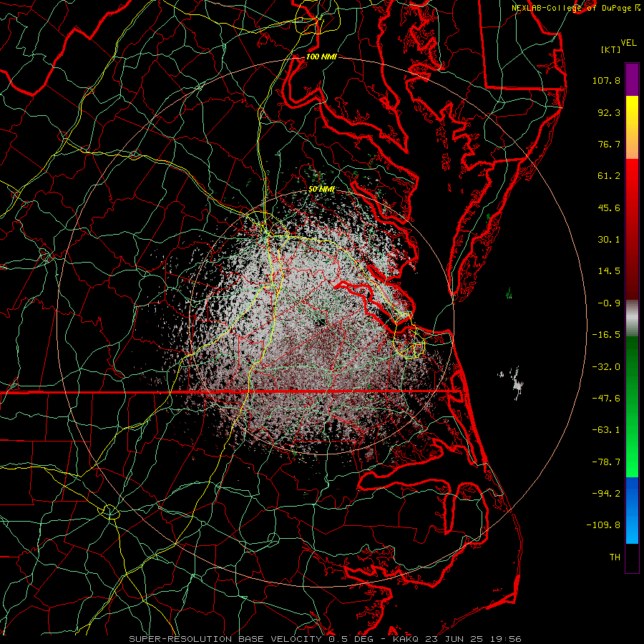Click the -94.2 legend value
This screenshot has width=644, height=644.
(606, 493)
